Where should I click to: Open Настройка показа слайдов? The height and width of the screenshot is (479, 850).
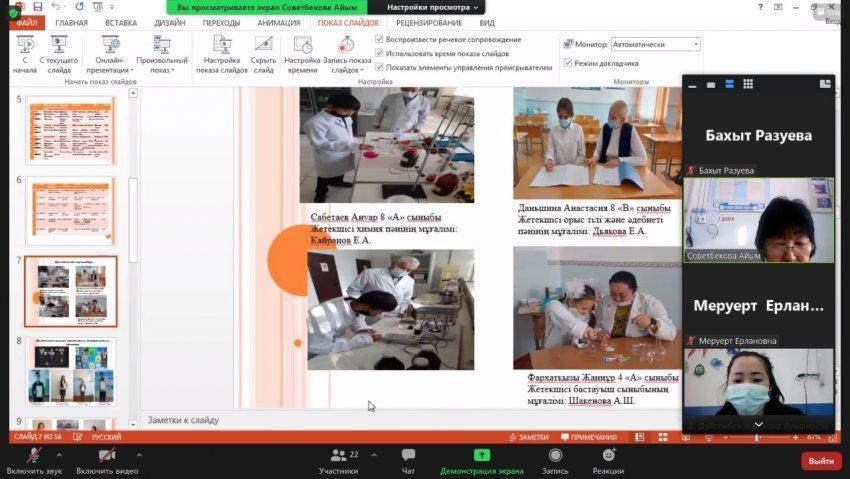[x=222, y=54]
